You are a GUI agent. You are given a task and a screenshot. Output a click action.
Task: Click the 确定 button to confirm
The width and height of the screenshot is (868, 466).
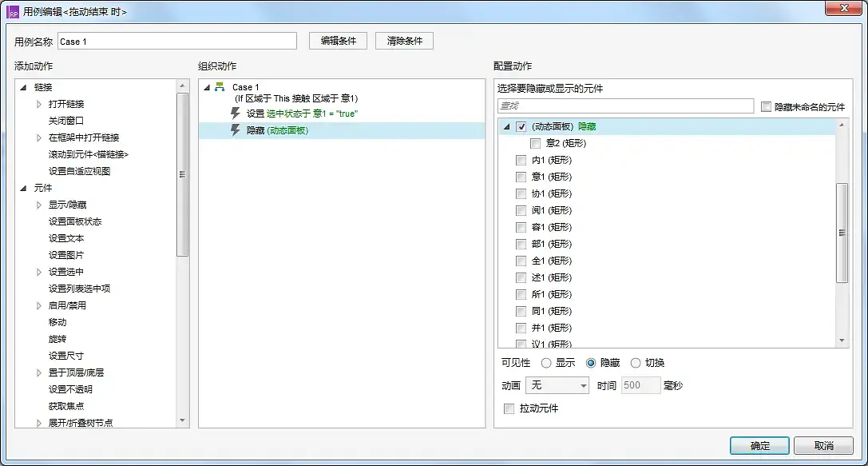coord(758,445)
